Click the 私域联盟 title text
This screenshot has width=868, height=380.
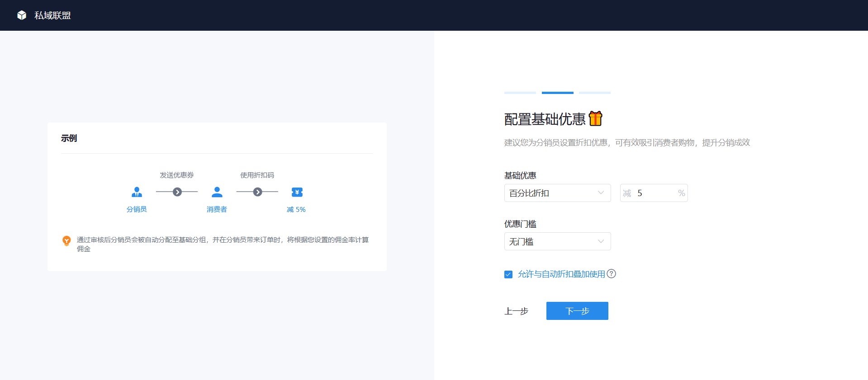pos(52,15)
